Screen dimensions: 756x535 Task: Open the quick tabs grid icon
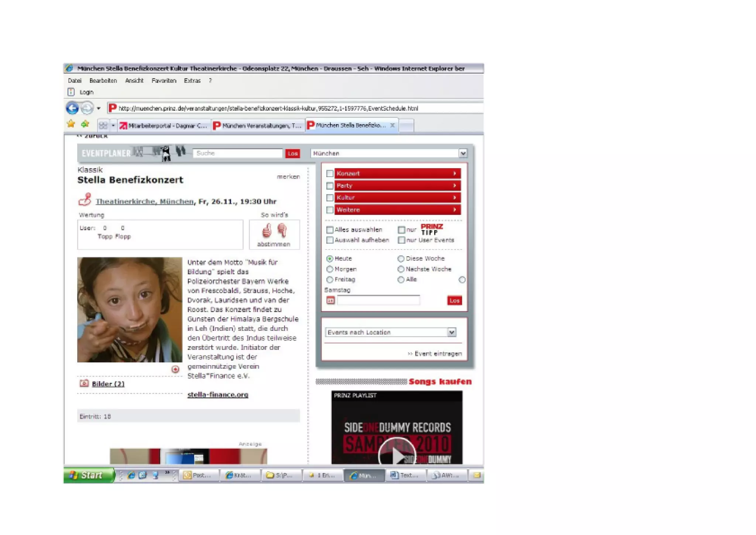pyautogui.click(x=103, y=126)
